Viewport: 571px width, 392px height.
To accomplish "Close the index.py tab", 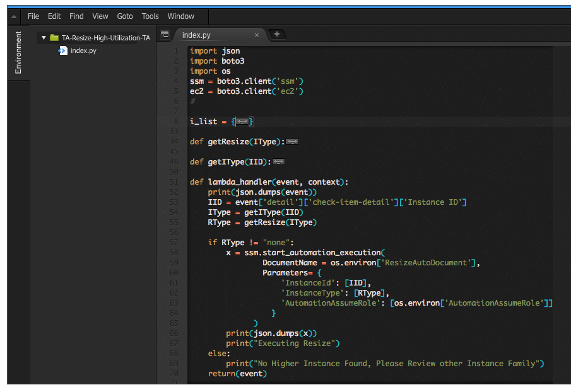I will pos(257,35).
